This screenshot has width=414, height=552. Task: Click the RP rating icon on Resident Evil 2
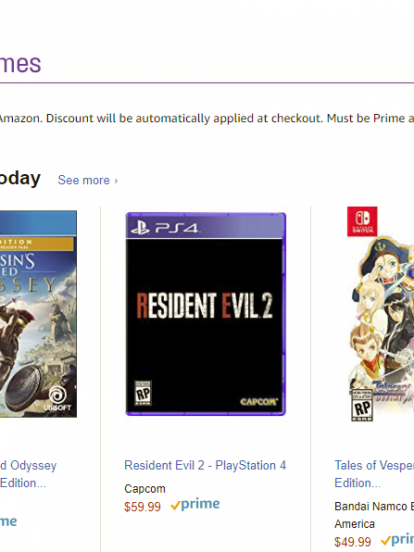[143, 393]
